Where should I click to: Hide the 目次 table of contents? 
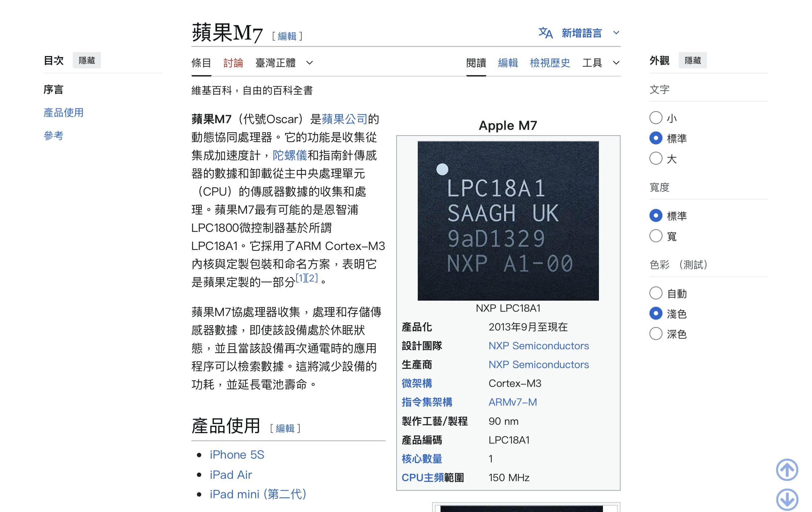point(87,60)
